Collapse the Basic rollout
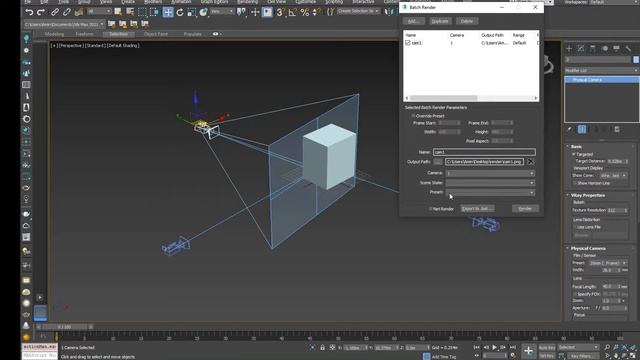Viewport: 640px width, 360px height. 576,147
